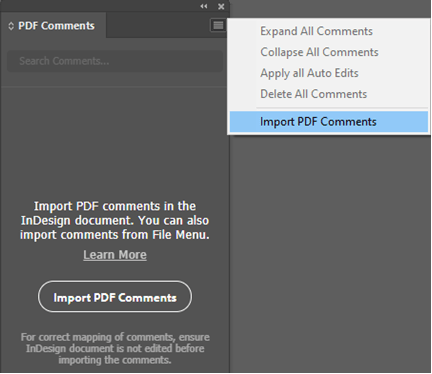
Task: Open the Learn More link
Action: (x=115, y=255)
